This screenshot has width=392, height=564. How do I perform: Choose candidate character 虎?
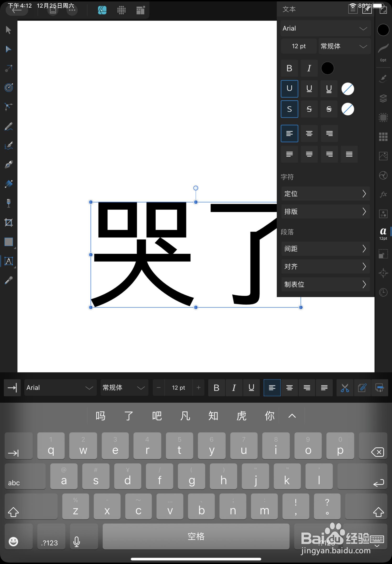click(x=241, y=416)
